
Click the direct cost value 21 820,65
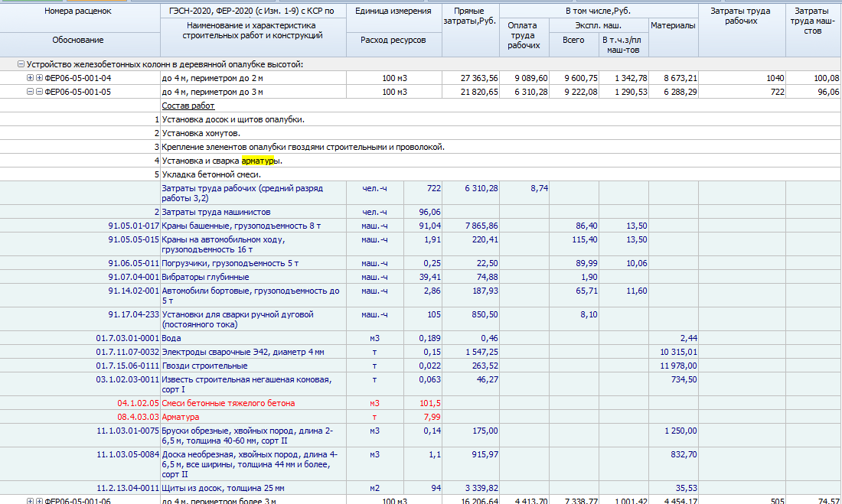click(479, 92)
